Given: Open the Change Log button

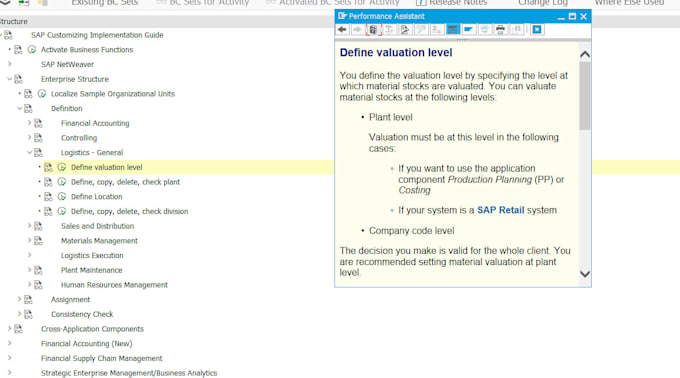Looking at the screenshot, I should [543, 3].
